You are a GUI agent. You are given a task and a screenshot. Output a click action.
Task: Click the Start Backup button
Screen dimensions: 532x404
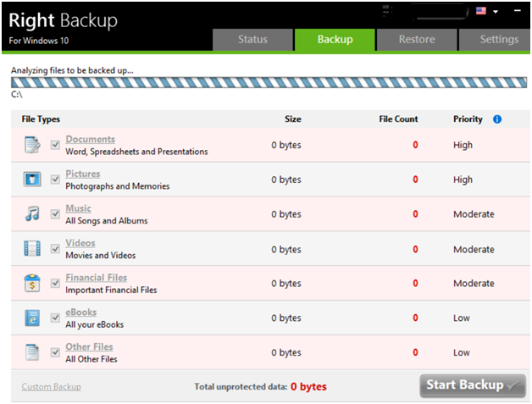pyautogui.click(x=473, y=385)
